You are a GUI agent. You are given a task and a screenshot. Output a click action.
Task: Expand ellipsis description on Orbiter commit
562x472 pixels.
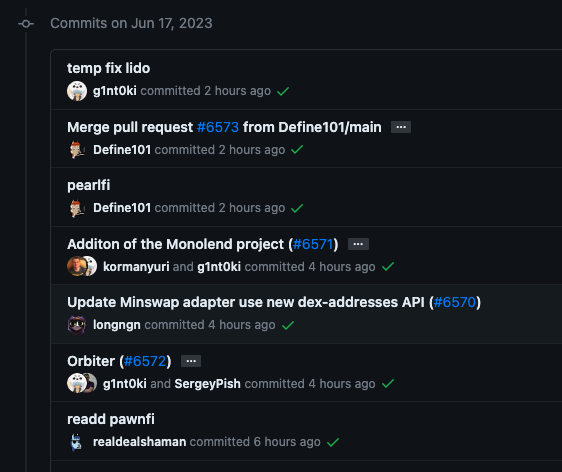coord(191,361)
